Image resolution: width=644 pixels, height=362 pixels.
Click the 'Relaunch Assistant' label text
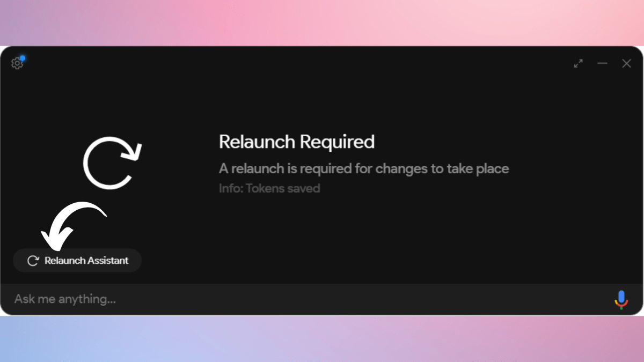coord(86,261)
